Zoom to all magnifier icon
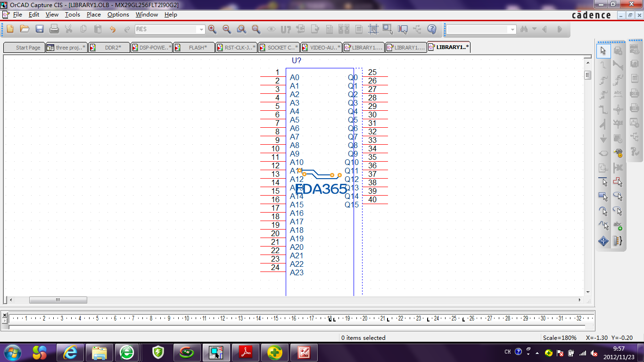The width and height of the screenshot is (644, 362). coord(256,29)
